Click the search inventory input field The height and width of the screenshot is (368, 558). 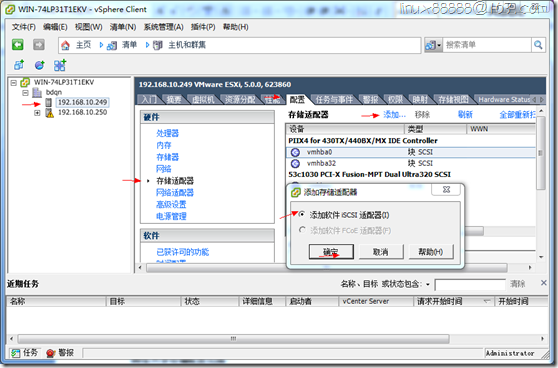486,45
